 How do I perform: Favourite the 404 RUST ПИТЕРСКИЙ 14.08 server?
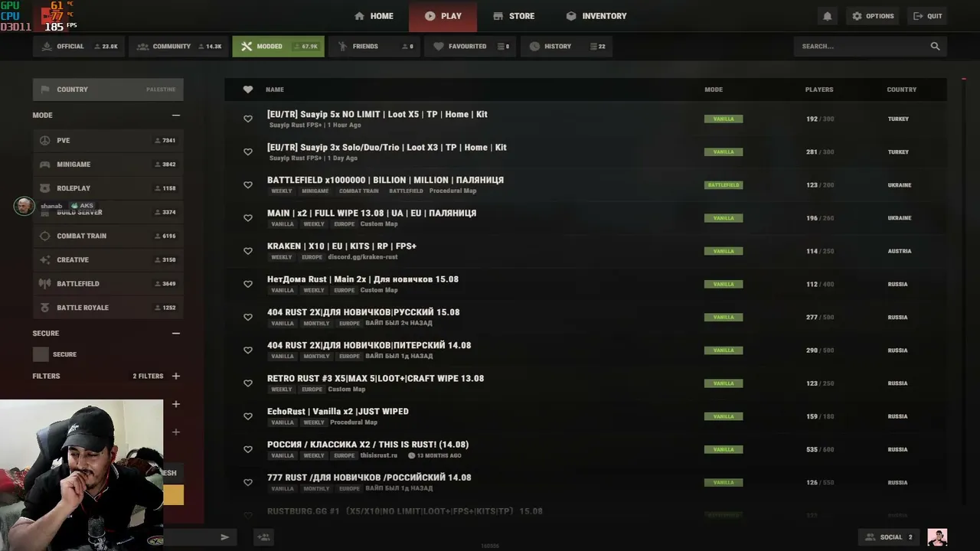[x=248, y=350]
